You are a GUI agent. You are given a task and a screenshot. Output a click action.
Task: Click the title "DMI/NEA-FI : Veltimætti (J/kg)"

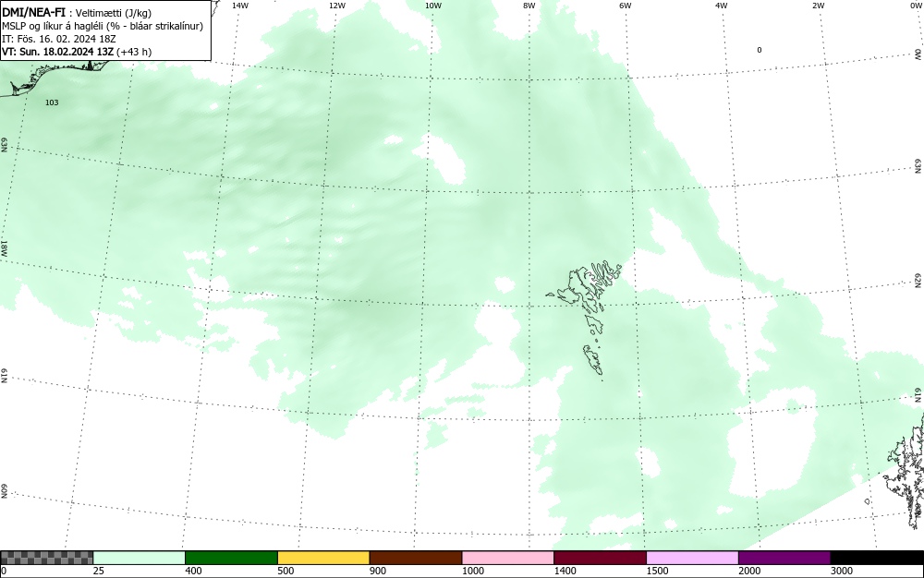77,13
